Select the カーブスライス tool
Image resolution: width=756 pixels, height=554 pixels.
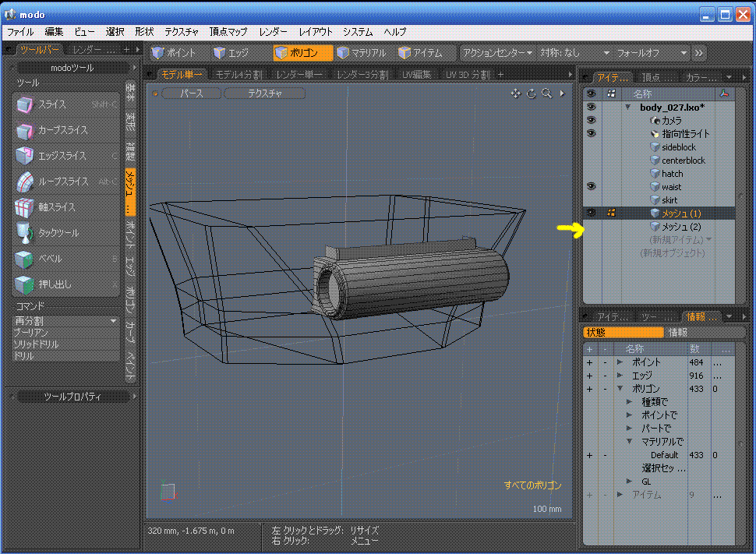tap(62, 130)
